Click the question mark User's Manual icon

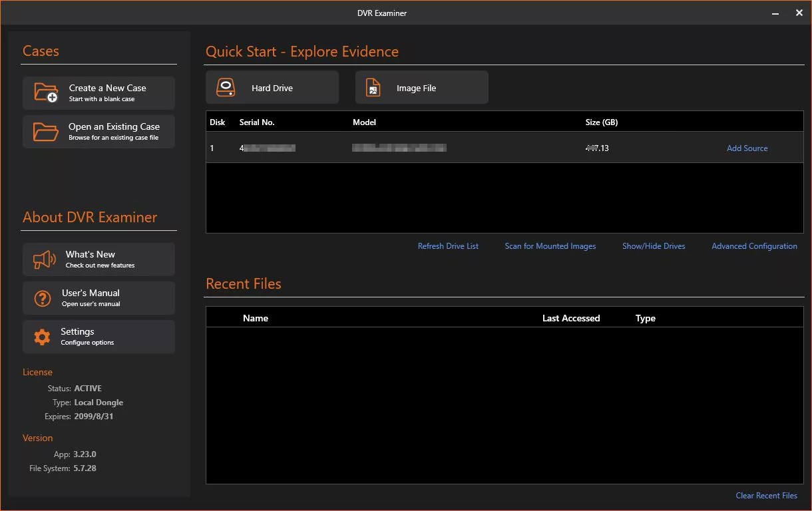(x=43, y=298)
